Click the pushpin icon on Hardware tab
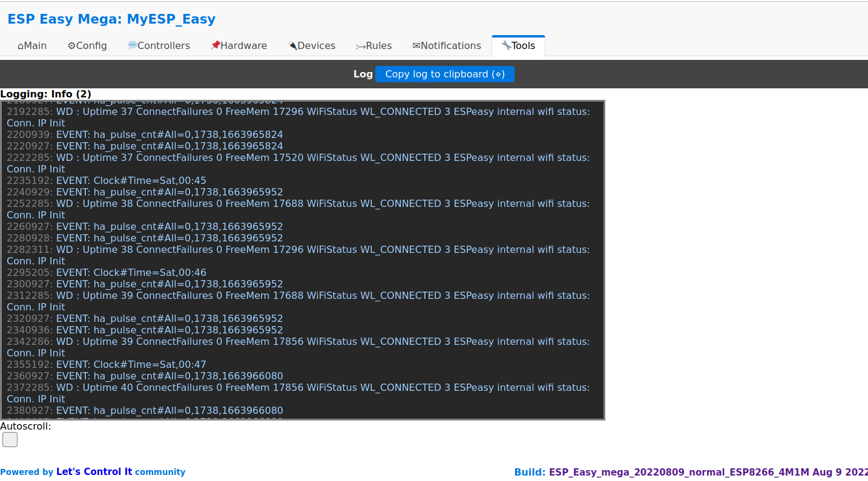Screen dimensions: 868x481 (x=215, y=46)
